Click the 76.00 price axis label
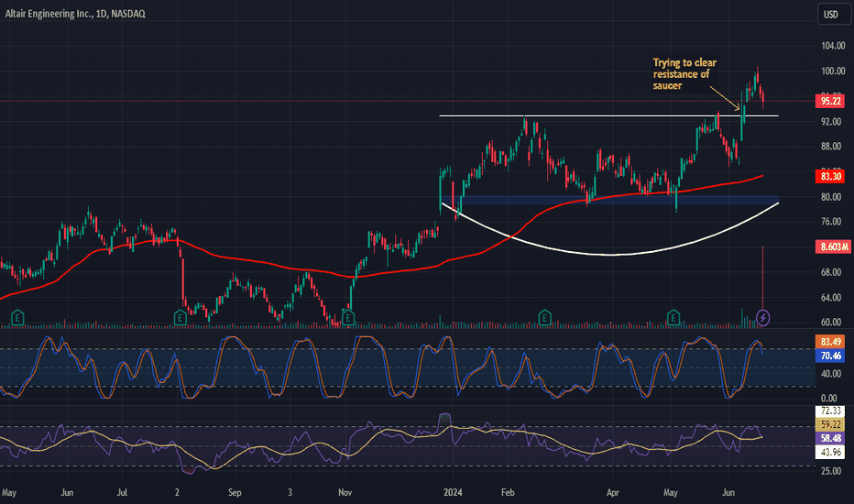This screenshot has width=854, height=504. pos(831,221)
